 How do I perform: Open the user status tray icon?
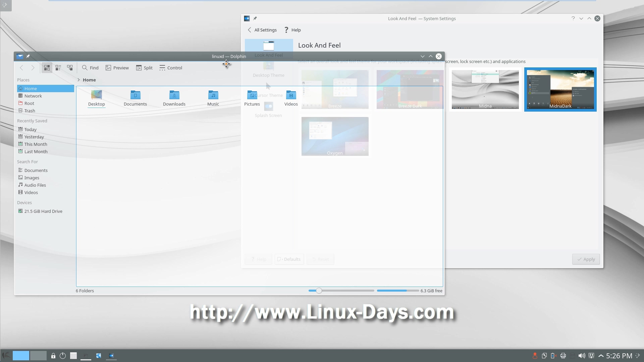(535, 356)
